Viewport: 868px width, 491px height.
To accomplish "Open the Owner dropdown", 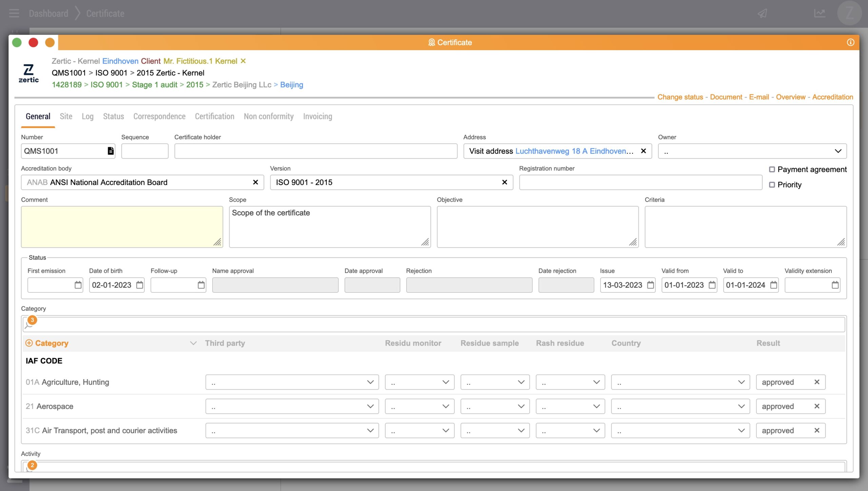I will (x=752, y=151).
